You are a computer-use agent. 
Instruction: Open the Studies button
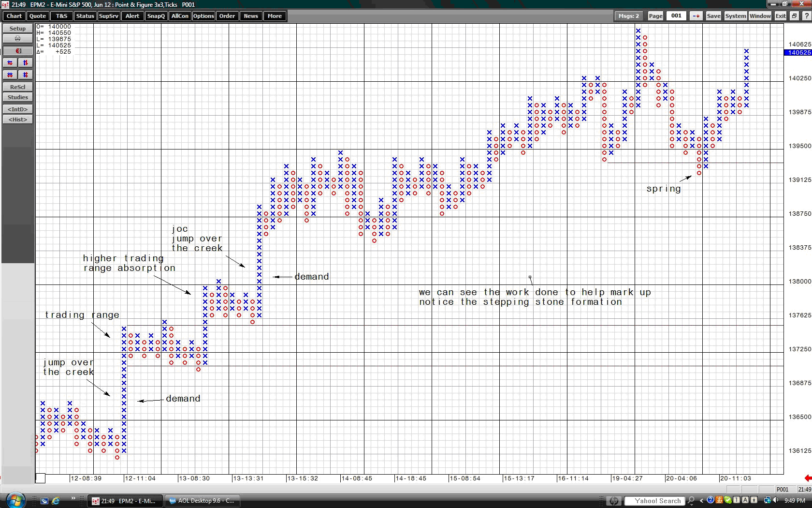tap(17, 97)
